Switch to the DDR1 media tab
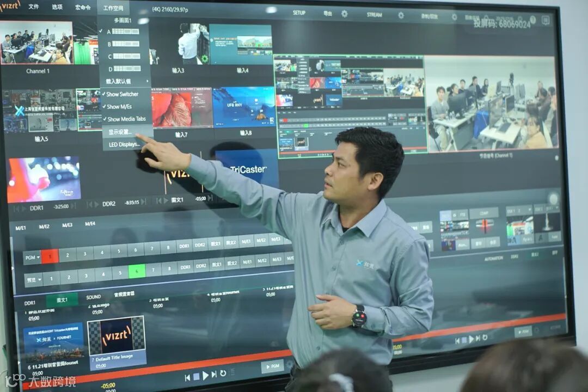 (x=29, y=303)
